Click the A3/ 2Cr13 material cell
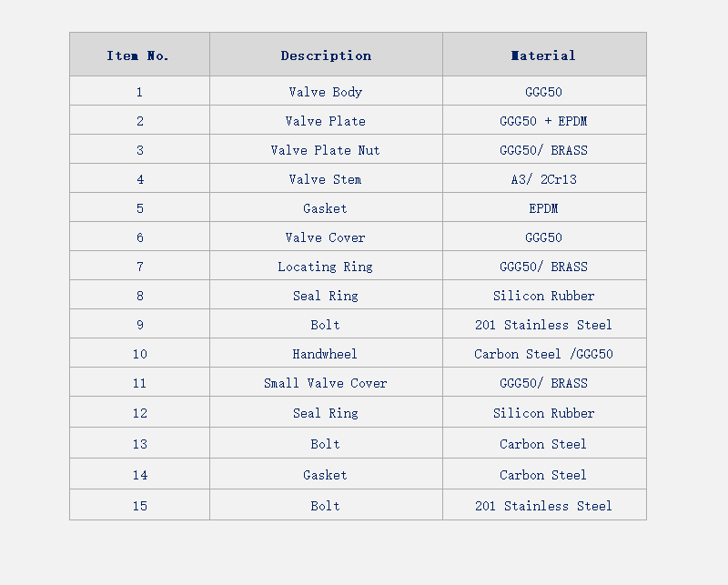The width and height of the screenshot is (728, 585). click(544, 178)
